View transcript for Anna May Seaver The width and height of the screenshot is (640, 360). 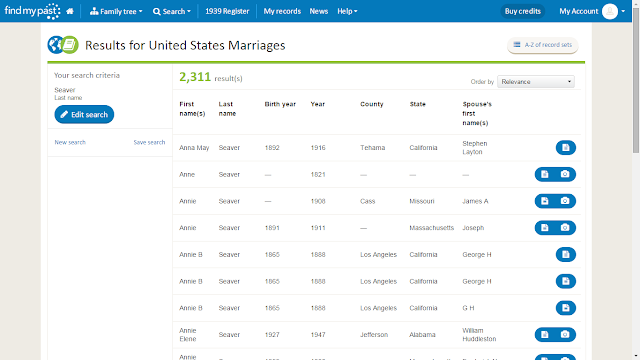pyautogui.click(x=566, y=148)
